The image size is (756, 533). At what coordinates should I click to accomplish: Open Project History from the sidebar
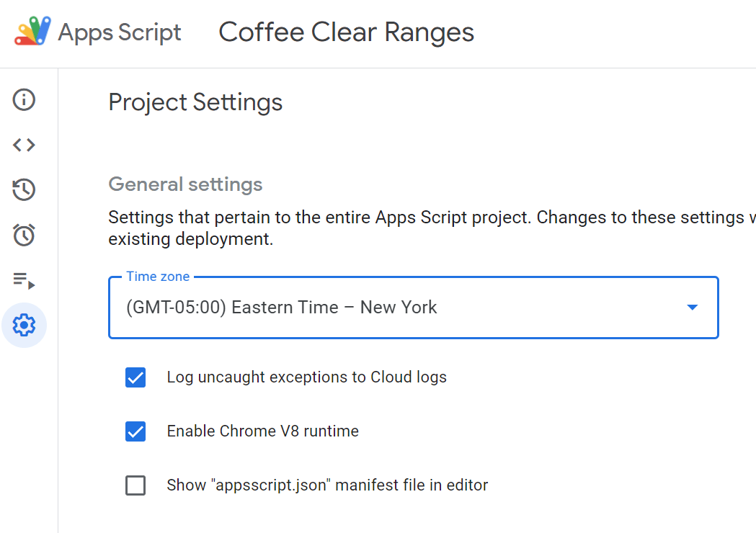tap(24, 190)
